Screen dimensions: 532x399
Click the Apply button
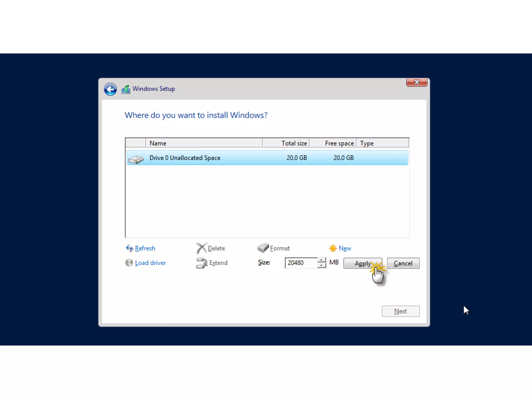click(x=363, y=263)
